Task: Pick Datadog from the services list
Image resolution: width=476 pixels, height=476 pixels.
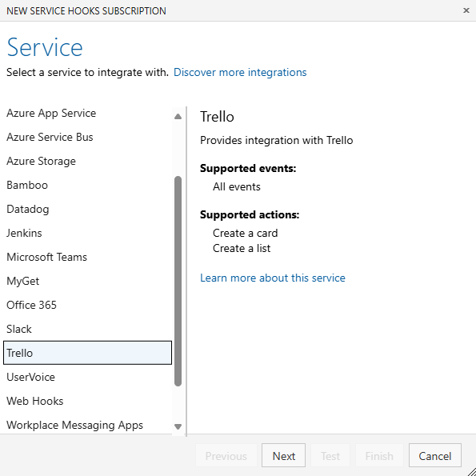Action: (x=87, y=209)
